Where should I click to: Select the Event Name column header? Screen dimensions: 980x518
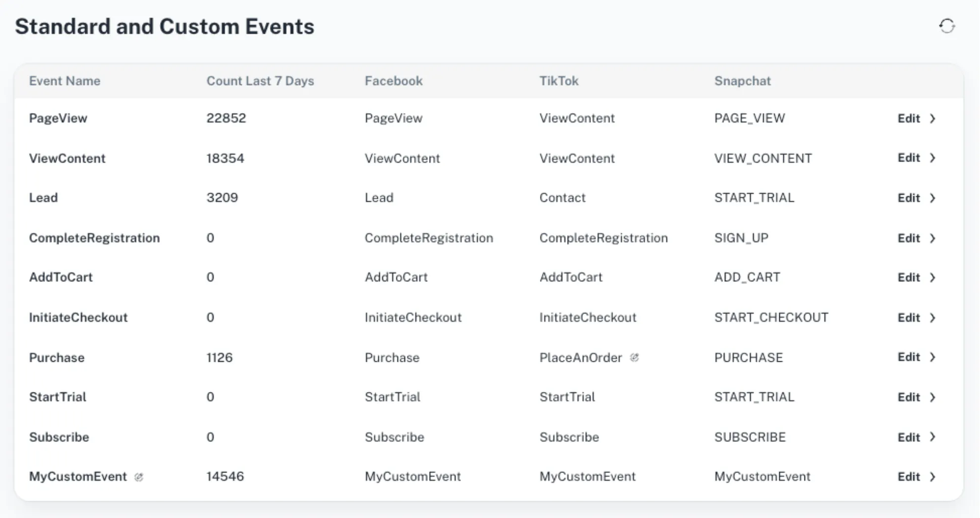65,81
